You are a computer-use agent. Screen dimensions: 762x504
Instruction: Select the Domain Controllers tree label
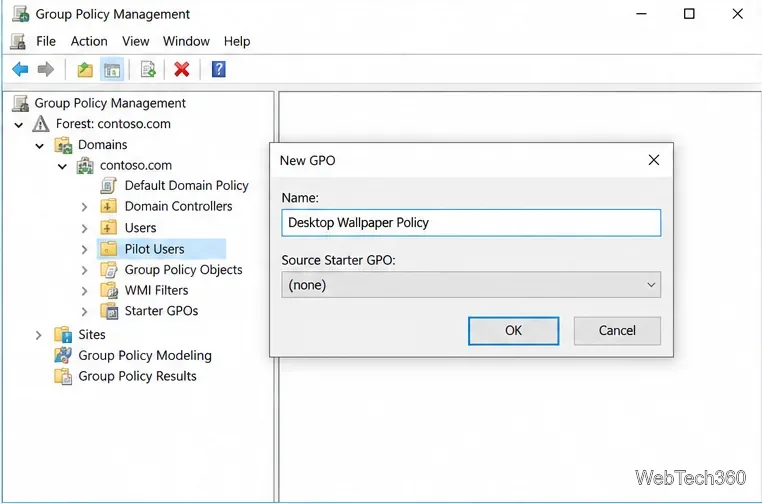tap(178, 207)
